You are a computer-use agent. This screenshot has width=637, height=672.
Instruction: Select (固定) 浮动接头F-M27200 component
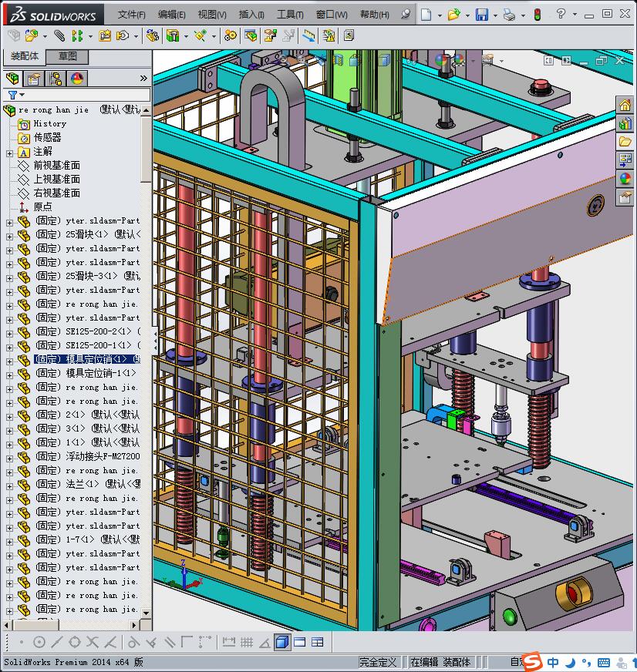87,456
